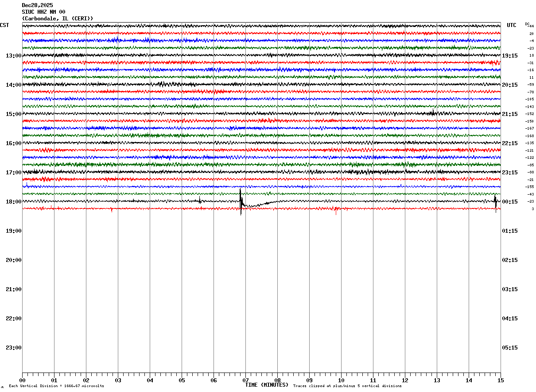Viewport: 536px width, 392px height.
Task: Click the "12" minute axis label
Action: pyautogui.click(x=405, y=380)
